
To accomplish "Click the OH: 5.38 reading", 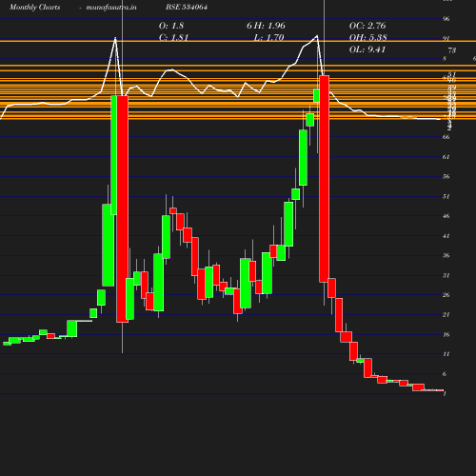I will point(368,37).
